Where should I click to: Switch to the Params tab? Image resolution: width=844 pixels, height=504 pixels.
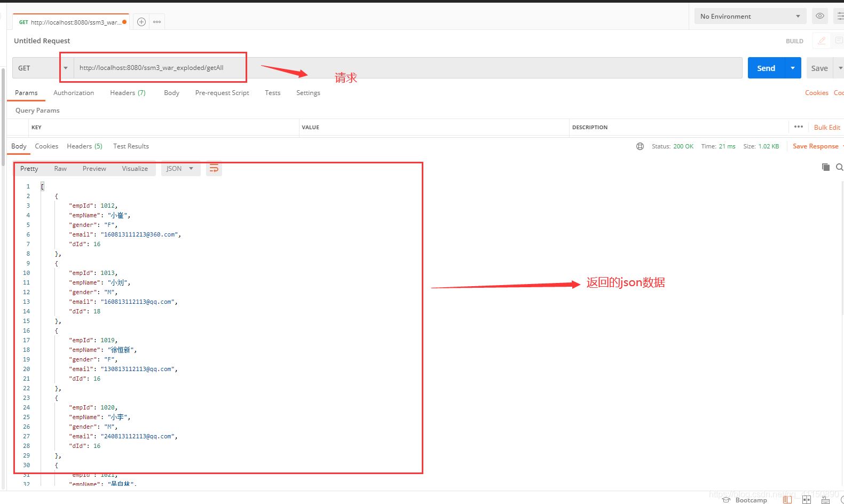coord(26,93)
